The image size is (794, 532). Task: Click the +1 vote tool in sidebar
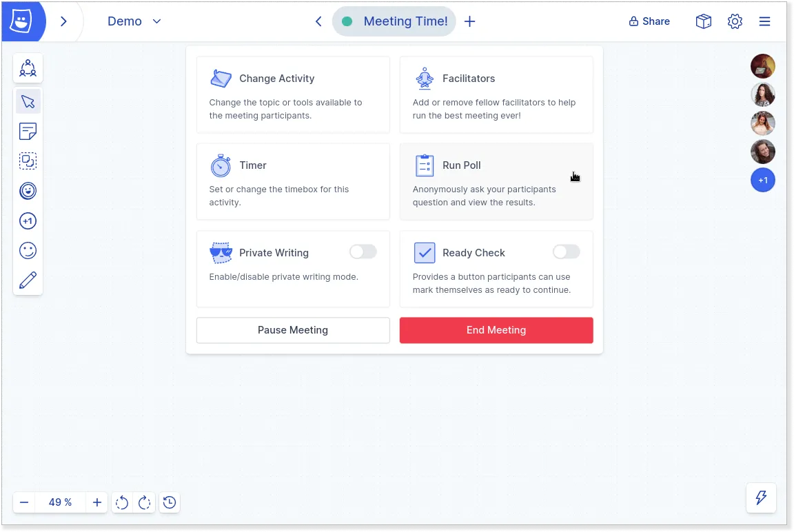28,221
